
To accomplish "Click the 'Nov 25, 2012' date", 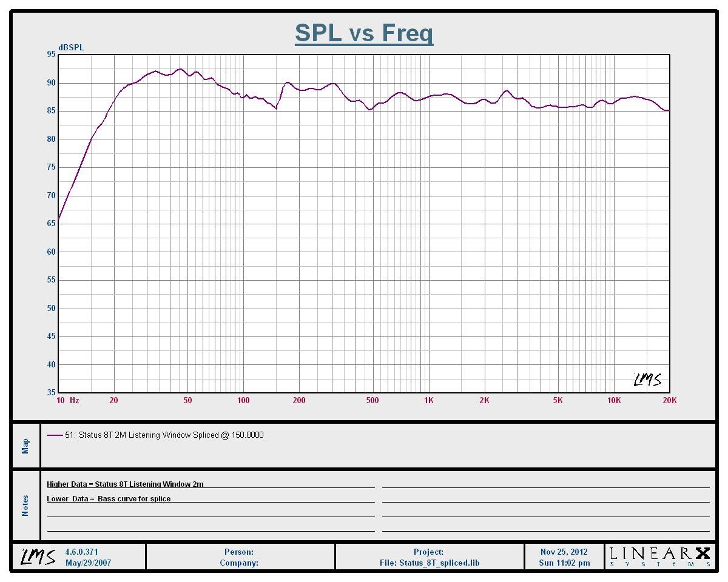I will (x=564, y=552).
